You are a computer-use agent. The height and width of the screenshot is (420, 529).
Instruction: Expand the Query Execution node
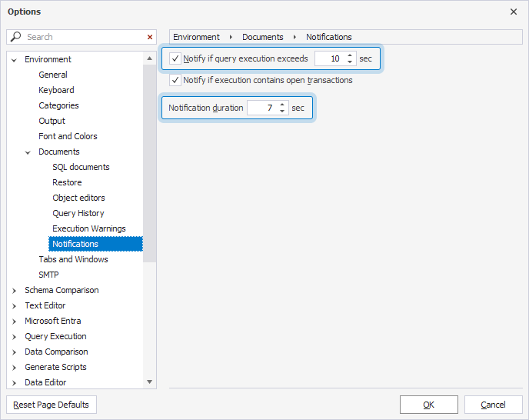click(x=14, y=337)
